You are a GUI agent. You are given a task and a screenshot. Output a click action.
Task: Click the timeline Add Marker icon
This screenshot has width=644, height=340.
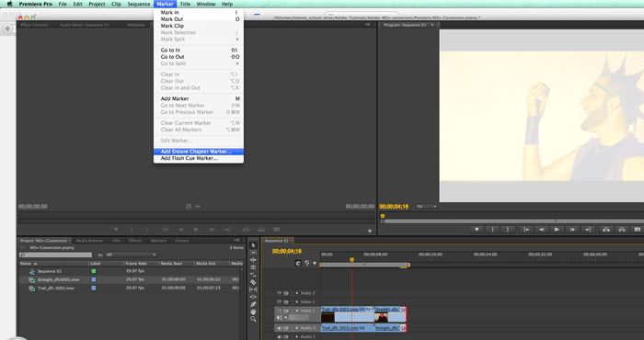pos(315,264)
